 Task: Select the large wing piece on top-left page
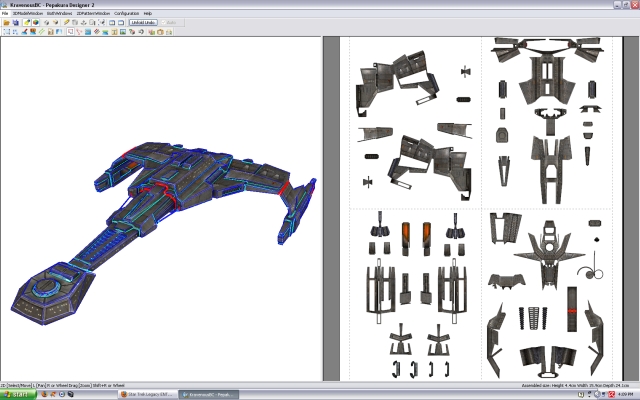coord(397,83)
